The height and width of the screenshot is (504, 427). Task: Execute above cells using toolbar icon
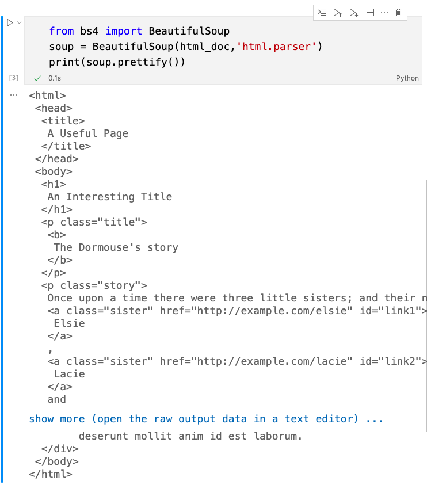[x=338, y=13]
